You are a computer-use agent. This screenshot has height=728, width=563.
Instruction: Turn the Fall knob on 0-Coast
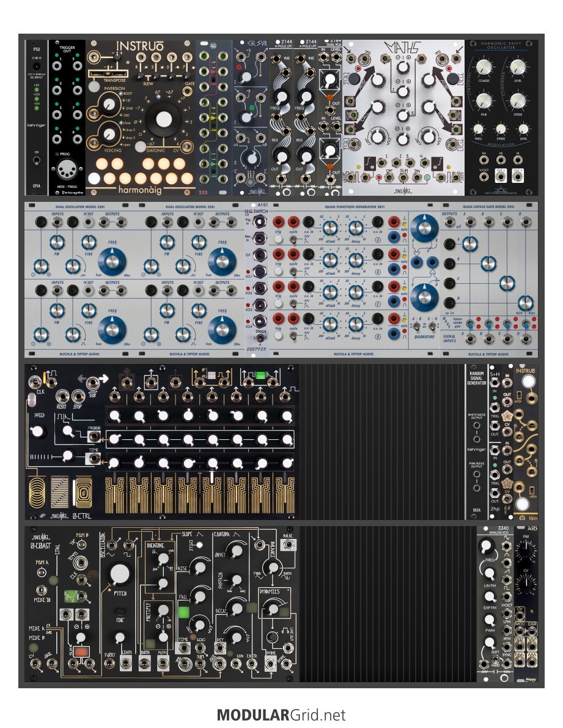pyautogui.click(x=200, y=596)
